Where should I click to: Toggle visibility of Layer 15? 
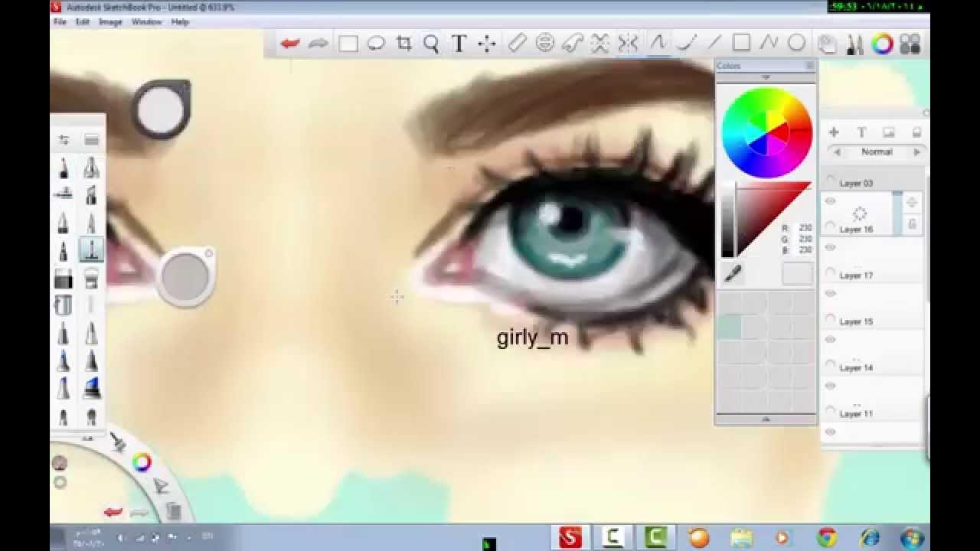click(830, 293)
